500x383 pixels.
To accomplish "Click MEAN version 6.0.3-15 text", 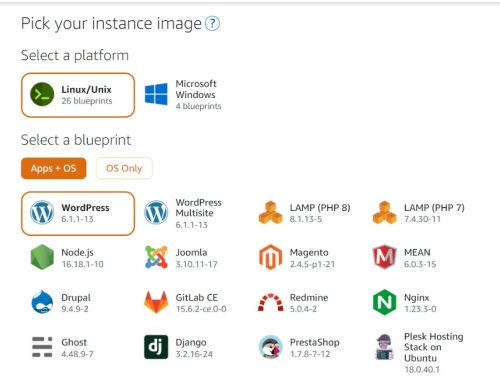I will tap(420, 264).
